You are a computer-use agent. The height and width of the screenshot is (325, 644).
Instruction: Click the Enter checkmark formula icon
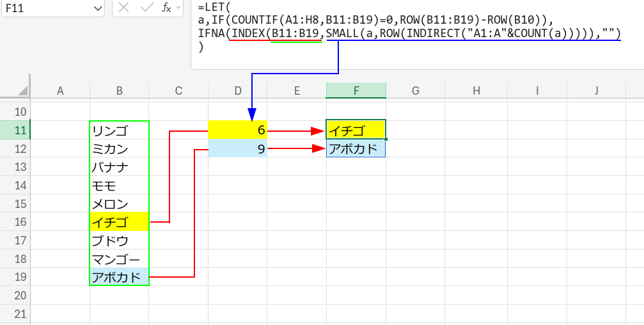pos(146,8)
